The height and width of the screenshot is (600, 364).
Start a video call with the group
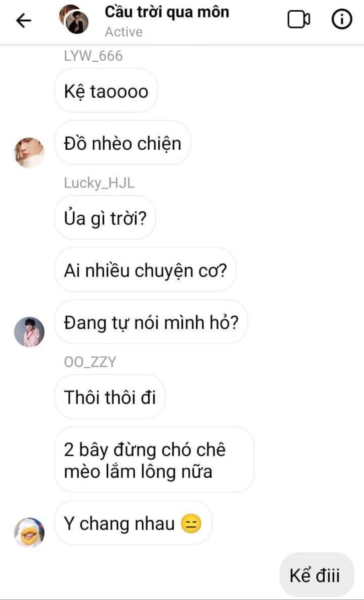(299, 19)
